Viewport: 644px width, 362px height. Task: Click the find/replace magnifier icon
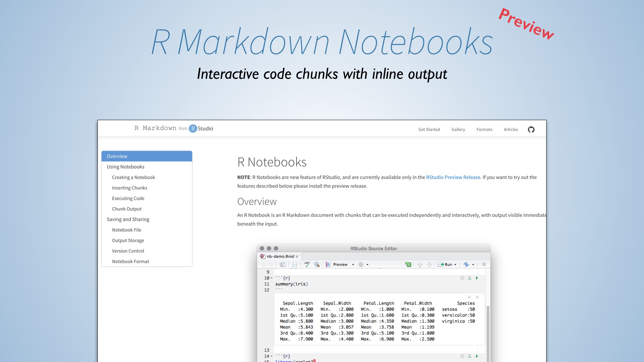pyautogui.click(x=317, y=264)
